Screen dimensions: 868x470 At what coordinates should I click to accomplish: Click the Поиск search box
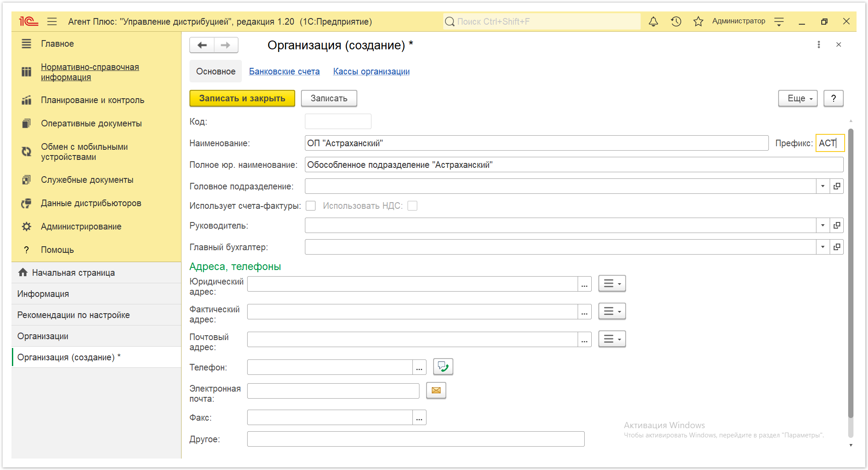pyautogui.click(x=542, y=21)
